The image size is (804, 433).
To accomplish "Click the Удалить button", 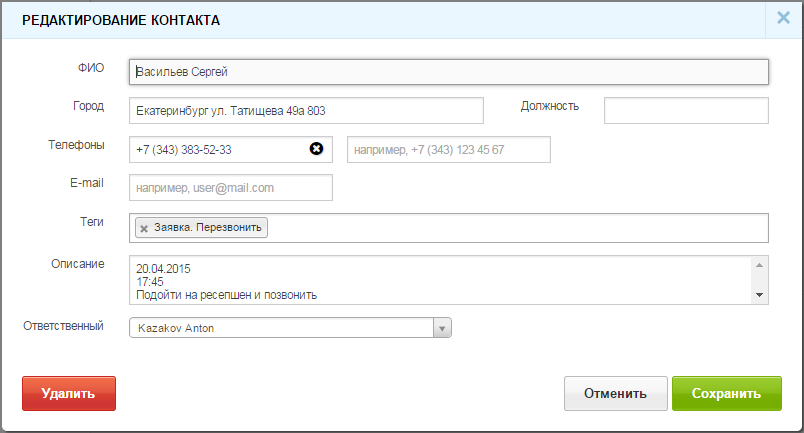I will tap(69, 393).
